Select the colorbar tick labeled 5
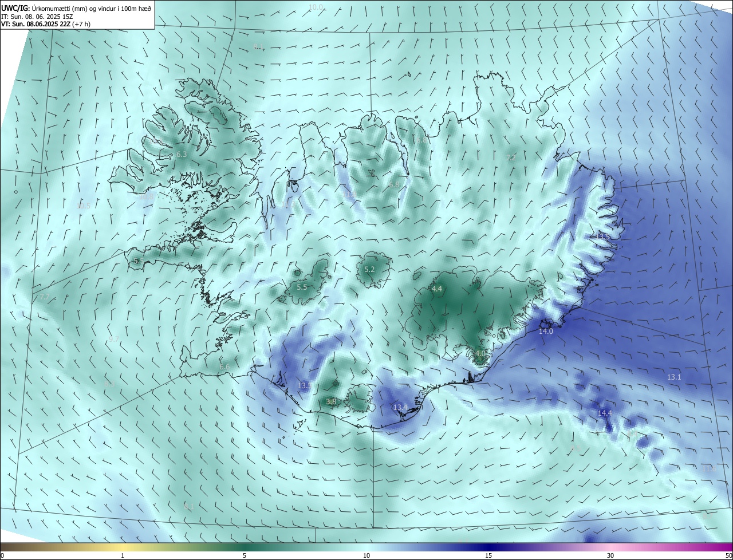 pos(245,555)
